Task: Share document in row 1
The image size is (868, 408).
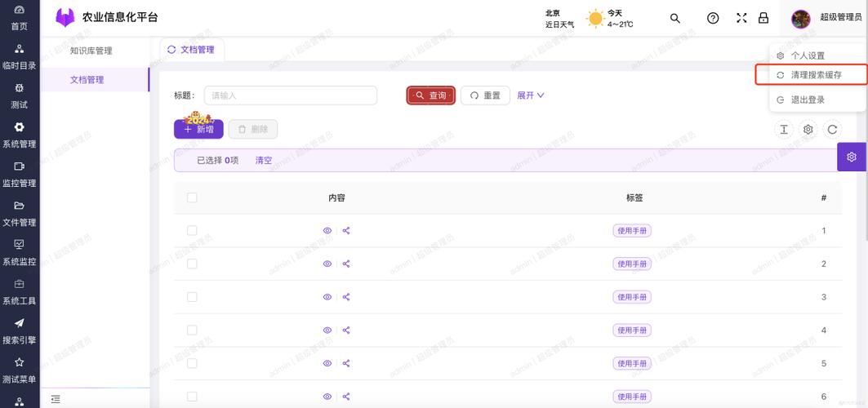Action: point(346,231)
